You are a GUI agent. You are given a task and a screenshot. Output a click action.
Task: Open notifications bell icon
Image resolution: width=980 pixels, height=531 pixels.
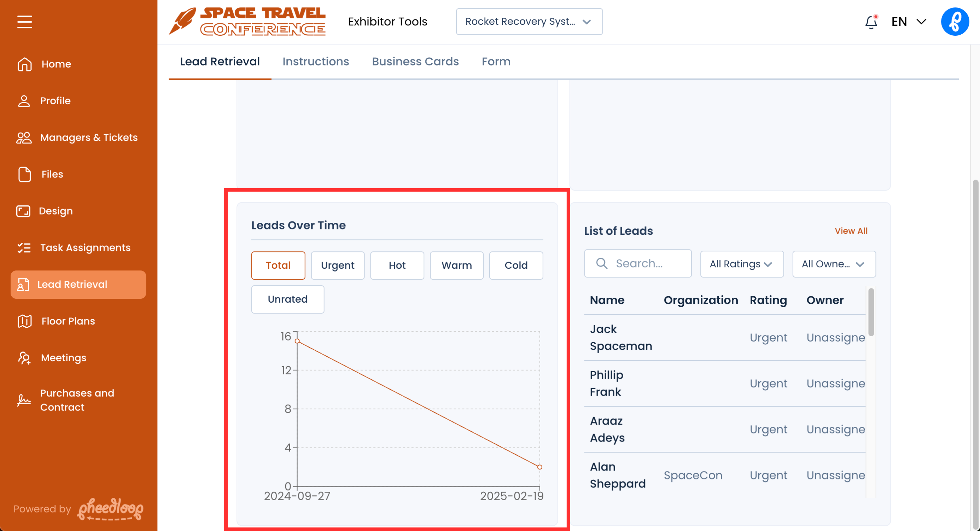(x=871, y=22)
